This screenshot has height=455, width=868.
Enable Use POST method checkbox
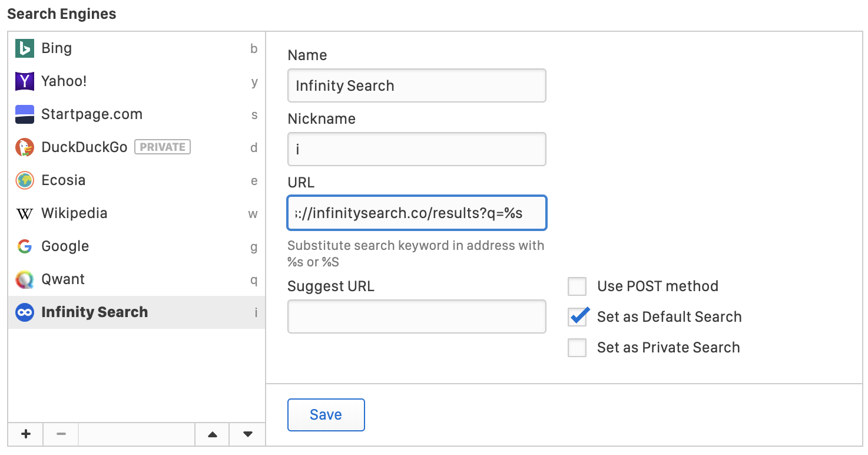pyautogui.click(x=577, y=286)
